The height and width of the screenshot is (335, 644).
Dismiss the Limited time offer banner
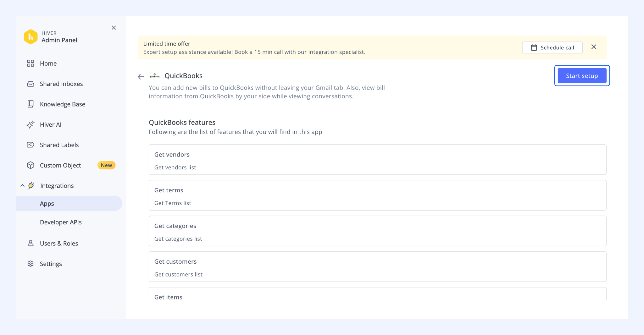tap(594, 47)
